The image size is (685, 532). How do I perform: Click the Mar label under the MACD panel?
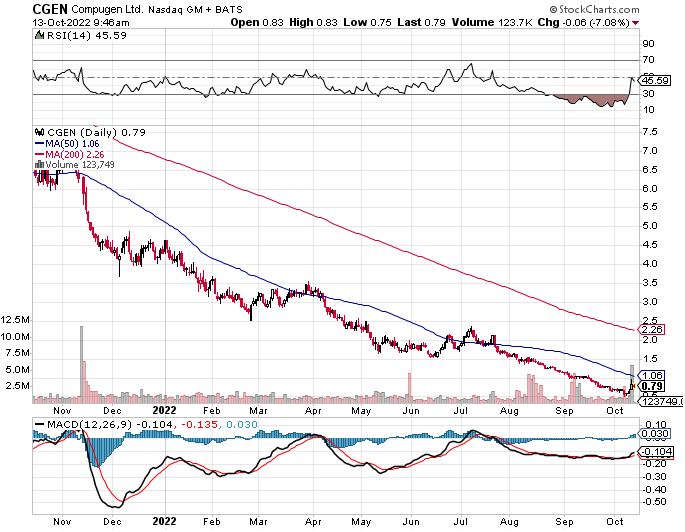point(258,522)
